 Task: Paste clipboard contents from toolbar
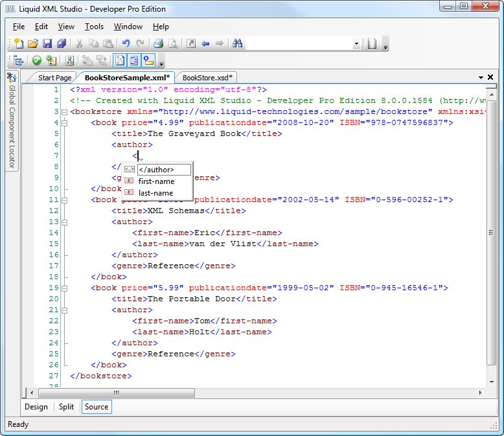click(x=108, y=43)
